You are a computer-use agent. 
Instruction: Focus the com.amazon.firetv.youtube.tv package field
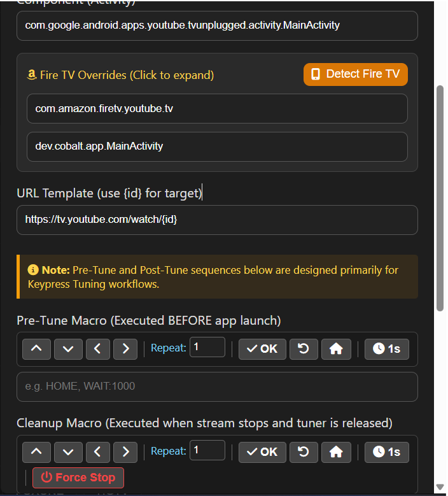pyautogui.click(x=217, y=108)
